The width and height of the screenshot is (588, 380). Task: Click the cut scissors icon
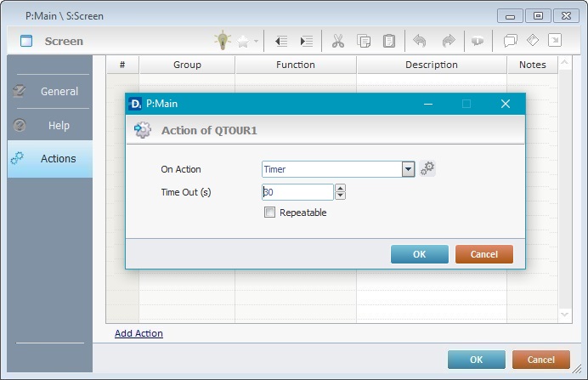point(337,40)
